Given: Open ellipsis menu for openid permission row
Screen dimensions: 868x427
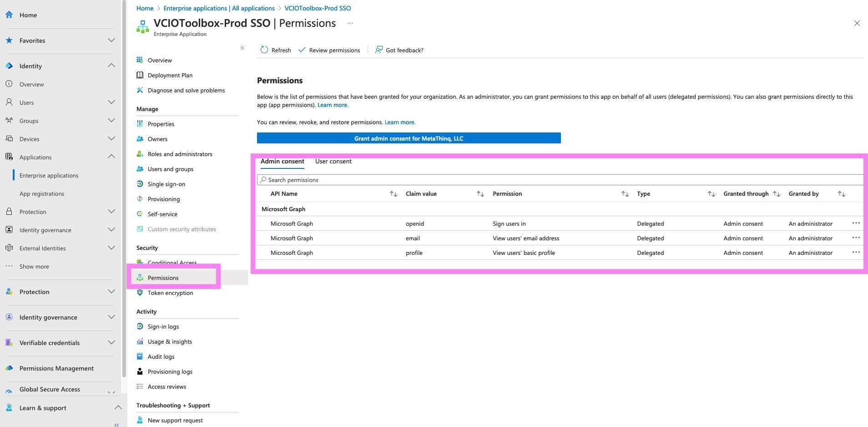Looking at the screenshot, I should [x=856, y=223].
